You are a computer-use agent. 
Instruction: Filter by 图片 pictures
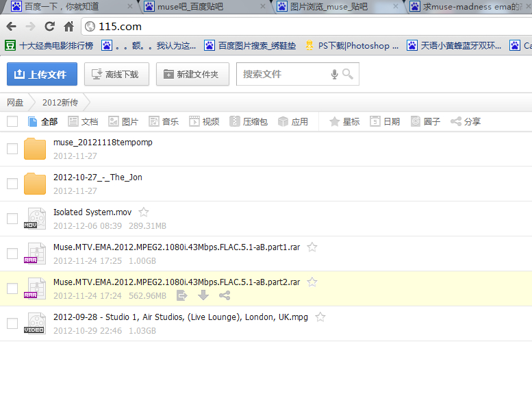point(123,121)
